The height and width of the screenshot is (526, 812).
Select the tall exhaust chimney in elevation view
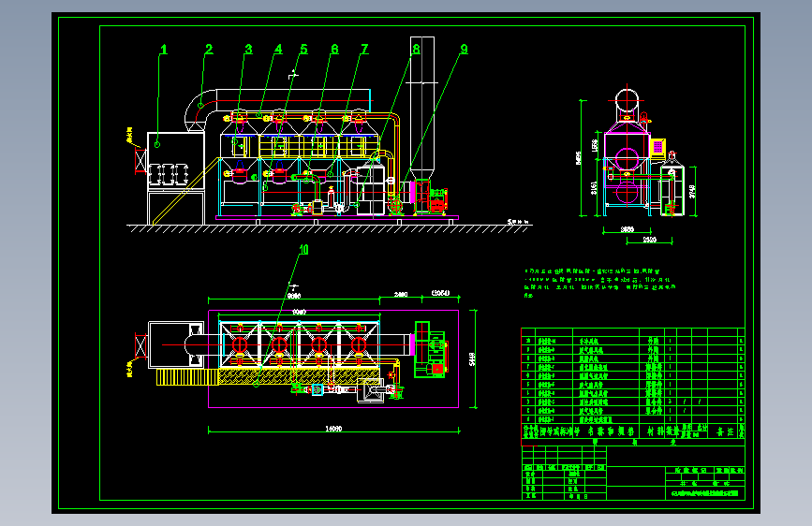coord(422,109)
